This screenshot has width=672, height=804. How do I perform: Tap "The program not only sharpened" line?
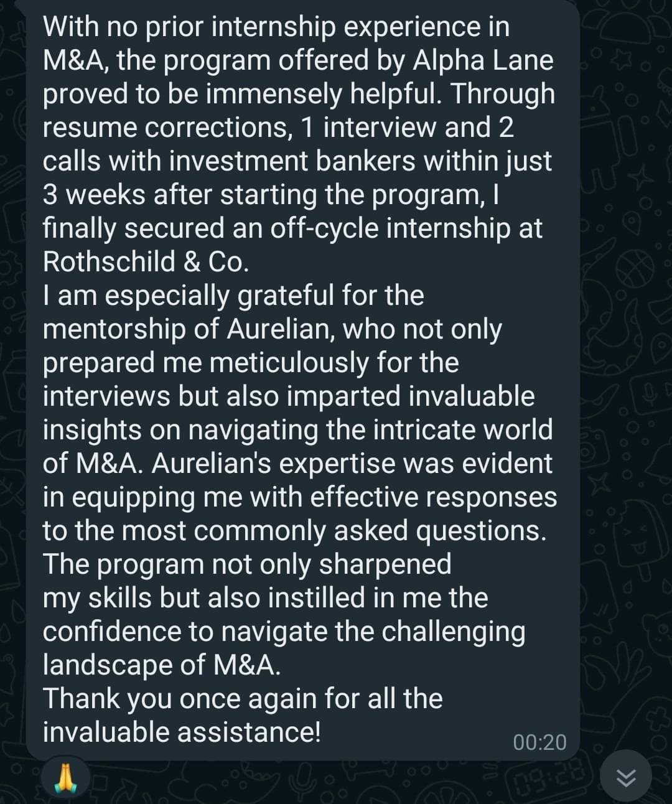point(246,564)
